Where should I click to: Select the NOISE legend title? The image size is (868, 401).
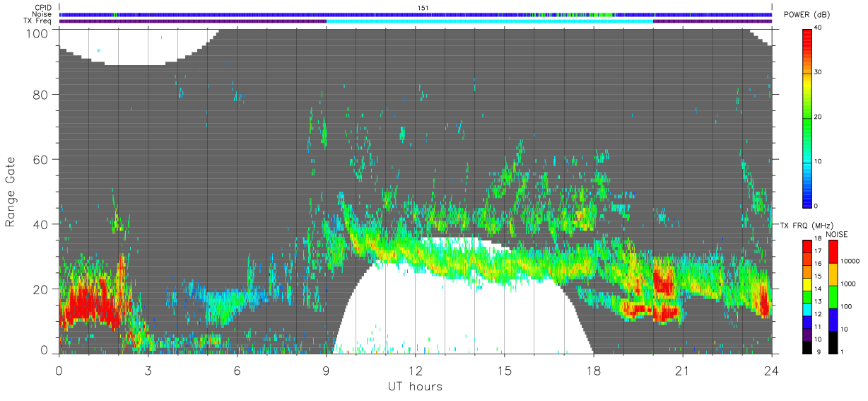click(x=836, y=234)
